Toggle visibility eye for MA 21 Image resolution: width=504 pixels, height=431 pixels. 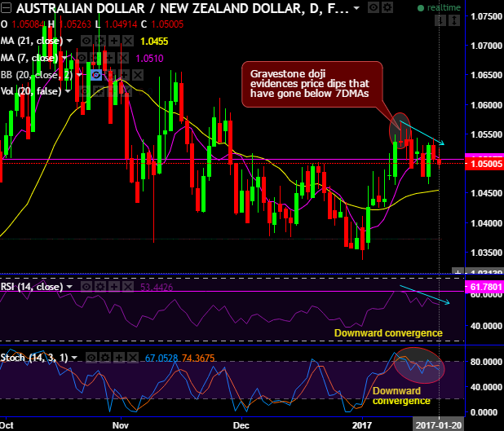click(x=86, y=41)
